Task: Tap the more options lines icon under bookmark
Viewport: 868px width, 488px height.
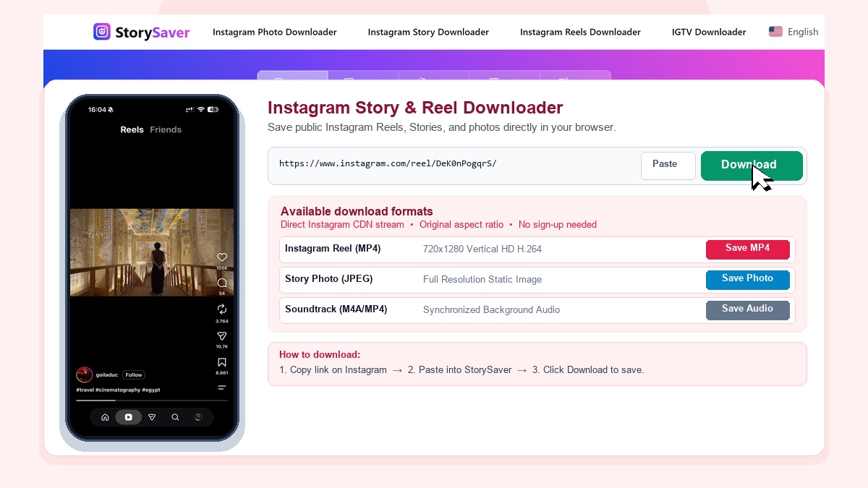Action: point(222,388)
